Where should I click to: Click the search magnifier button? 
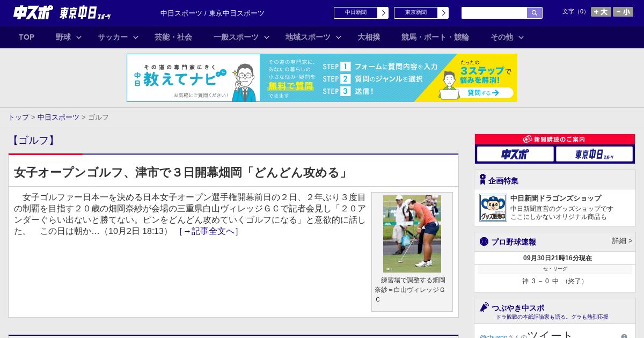[x=535, y=13]
